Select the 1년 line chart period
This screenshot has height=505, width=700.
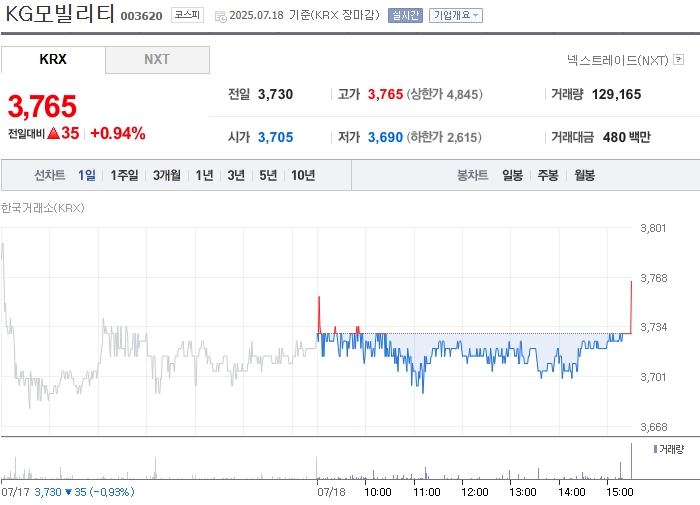point(204,175)
